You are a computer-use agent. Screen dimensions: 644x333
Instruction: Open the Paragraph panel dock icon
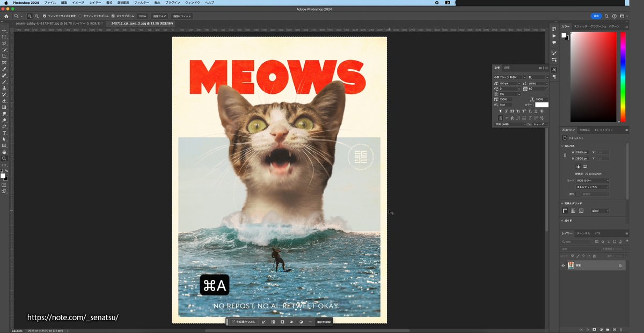click(x=554, y=77)
